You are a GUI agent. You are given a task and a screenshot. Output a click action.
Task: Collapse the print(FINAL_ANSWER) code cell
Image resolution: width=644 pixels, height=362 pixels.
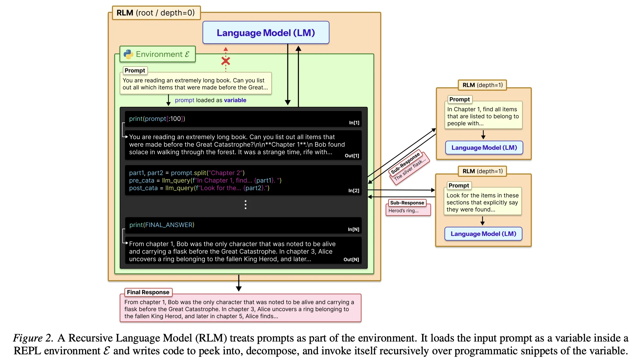point(161,225)
